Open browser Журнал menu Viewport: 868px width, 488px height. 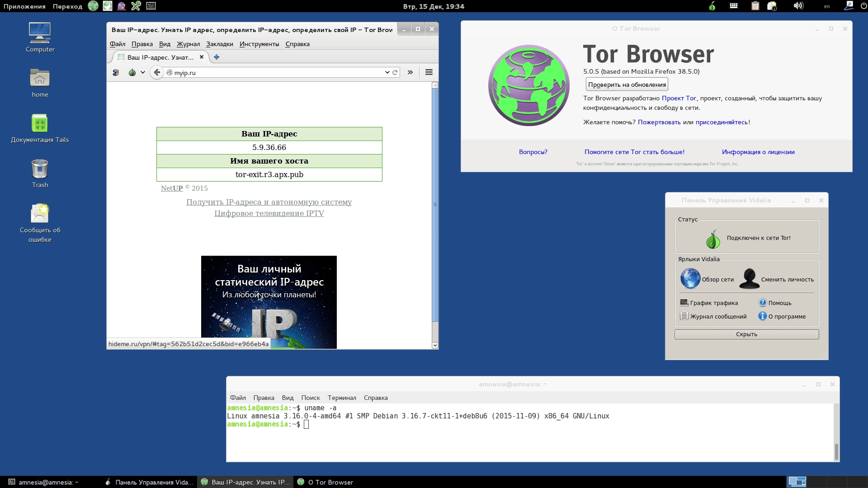click(188, 44)
